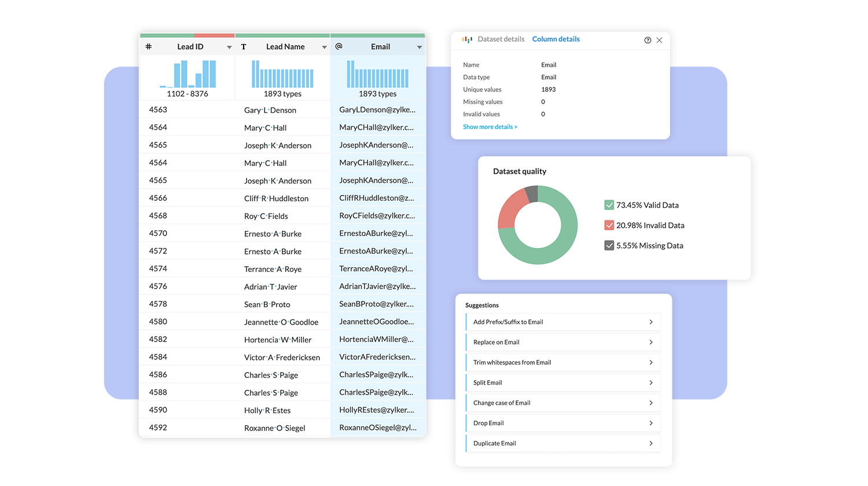Click the Show more details link

(489, 127)
